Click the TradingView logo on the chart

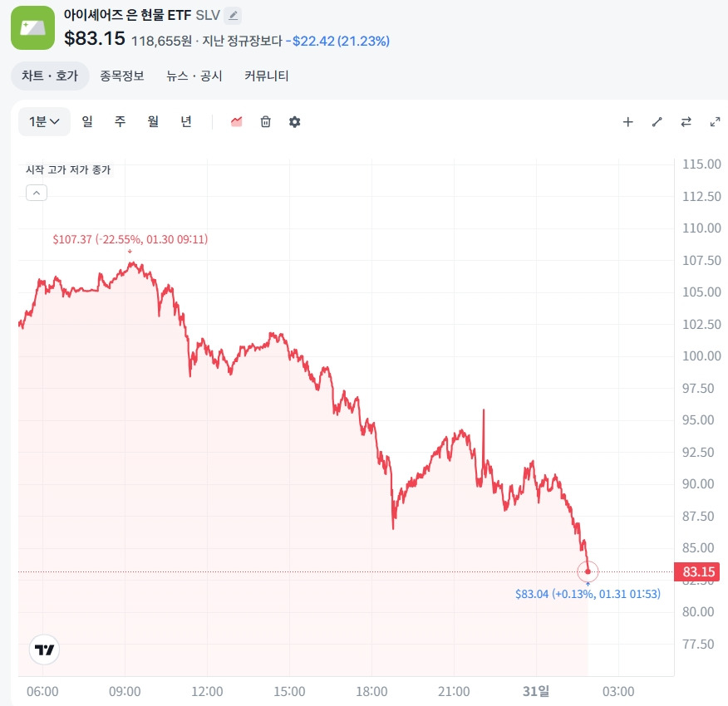click(x=42, y=650)
